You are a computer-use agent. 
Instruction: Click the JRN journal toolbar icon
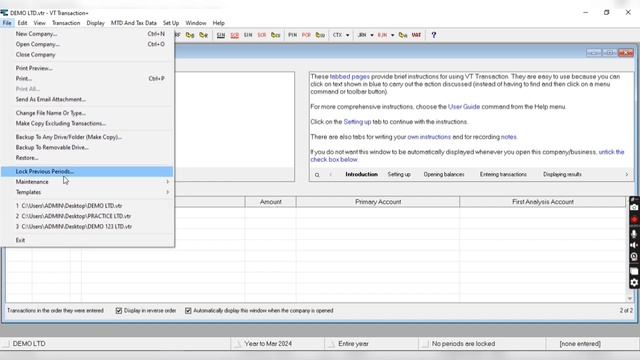(x=362, y=35)
